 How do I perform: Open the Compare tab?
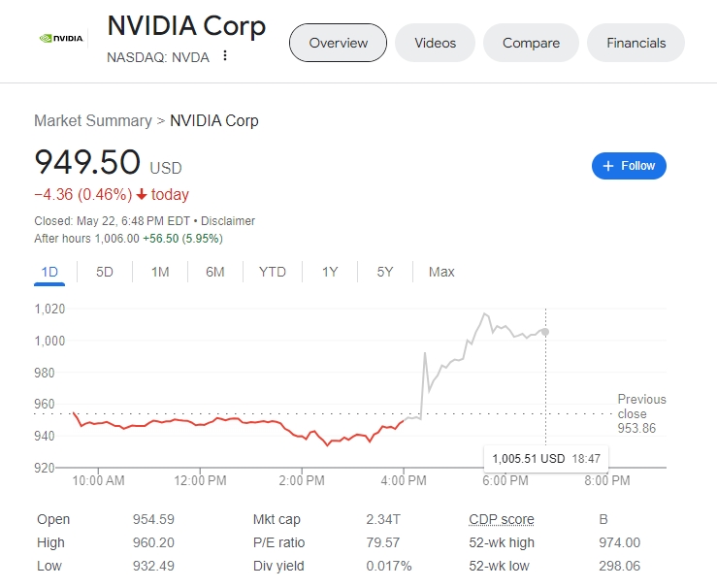pos(531,43)
